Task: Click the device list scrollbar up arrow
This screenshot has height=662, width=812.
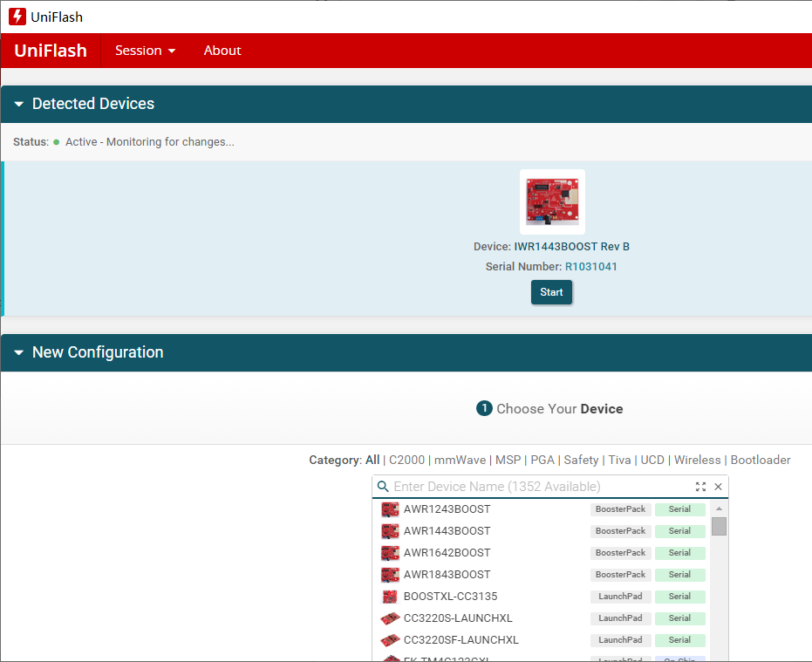Action: coord(719,508)
